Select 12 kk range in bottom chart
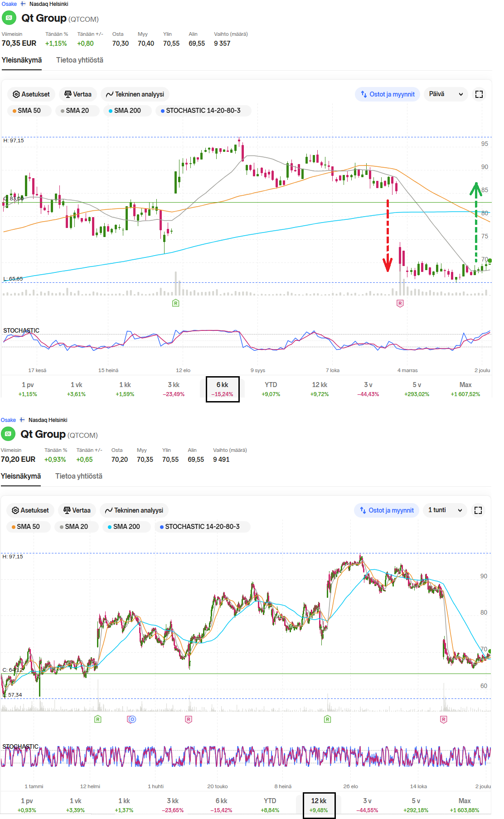 [319, 805]
